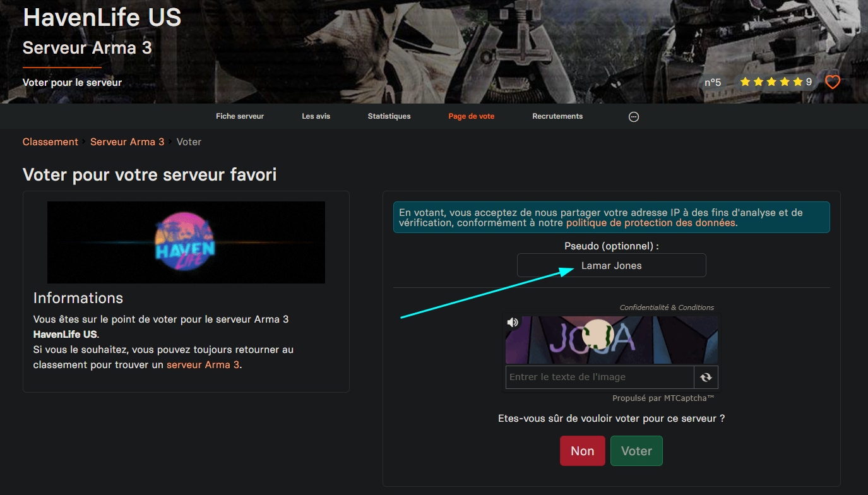Focus the captcha text input field
Image resolution: width=868 pixels, height=495 pixels.
click(600, 377)
